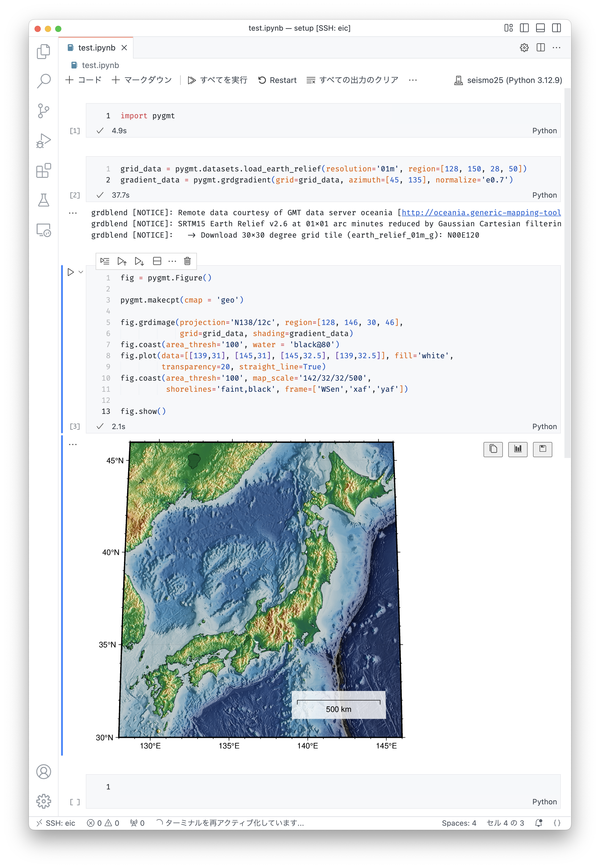
Task: Toggle the bottom panel layout
Action: pos(540,28)
